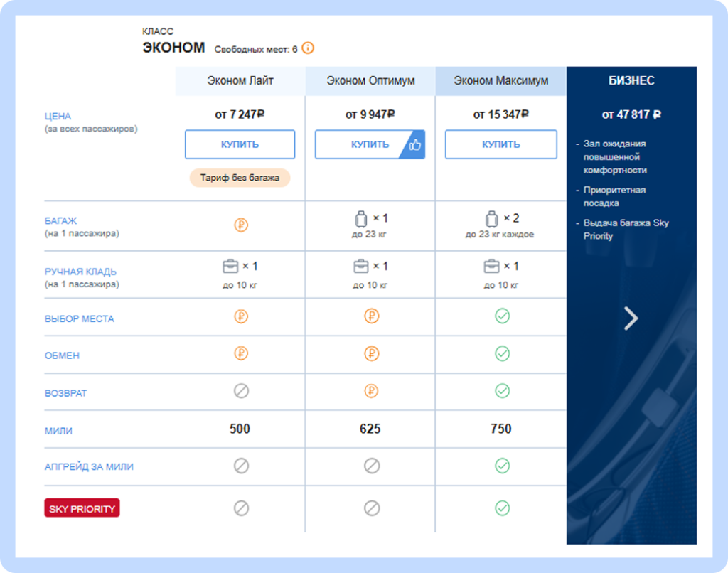Image resolution: width=728 pixels, height=573 pixels.
Task: Click the carry-on bag icon under Эконом Оптимум
Action: [x=360, y=267]
